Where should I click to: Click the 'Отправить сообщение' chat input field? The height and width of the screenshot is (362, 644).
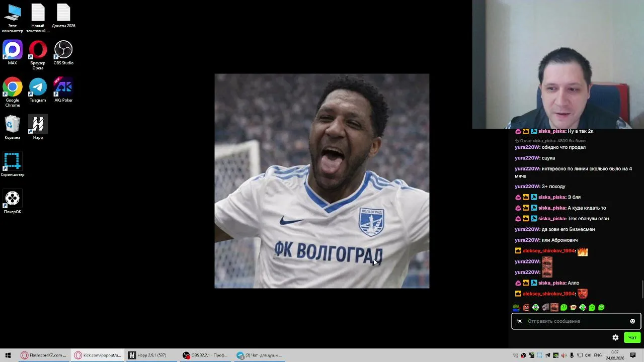576,321
